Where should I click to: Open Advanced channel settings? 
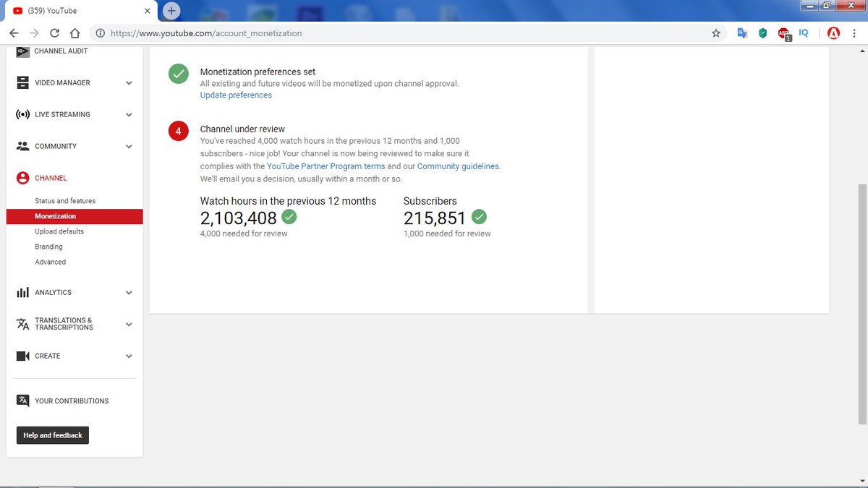point(50,262)
